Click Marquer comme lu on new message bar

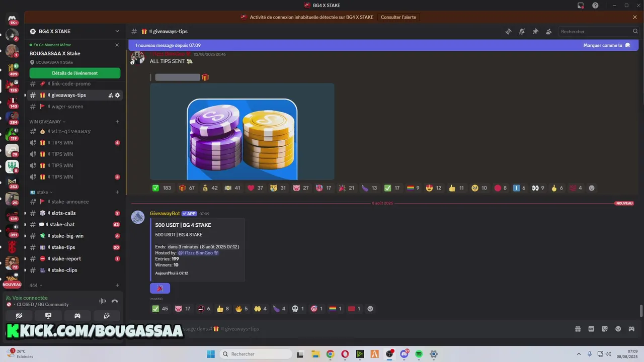[x=607, y=45]
